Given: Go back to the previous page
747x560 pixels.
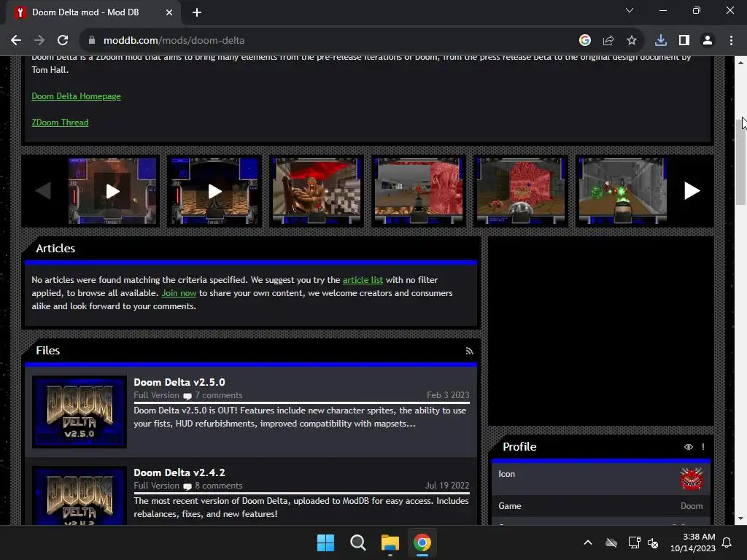Looking at the screenshot, I should click(16, 41).
